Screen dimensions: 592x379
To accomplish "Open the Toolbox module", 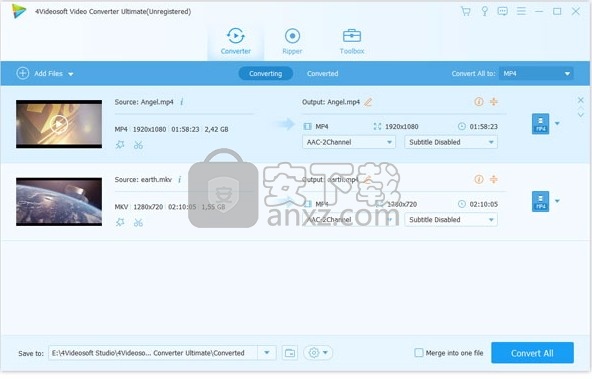I will (x=352, y=42).
